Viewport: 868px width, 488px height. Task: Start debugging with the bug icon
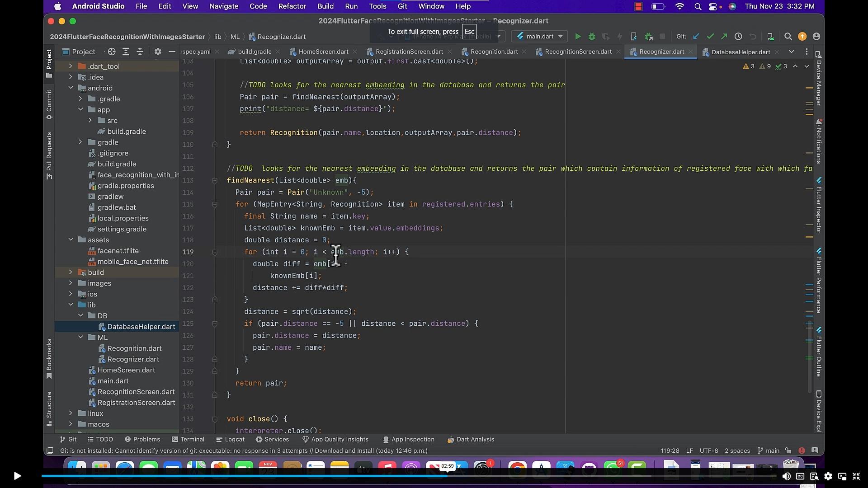(x=592, y=37)
